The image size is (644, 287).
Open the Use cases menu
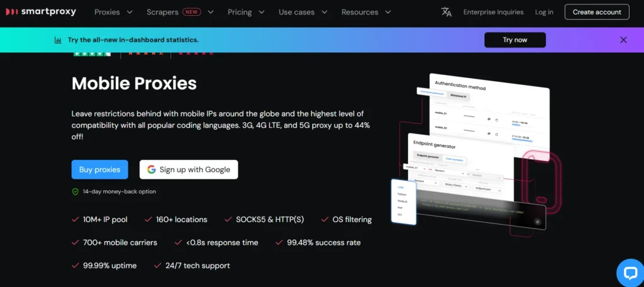pyautogui.click(x=297, y=13)
